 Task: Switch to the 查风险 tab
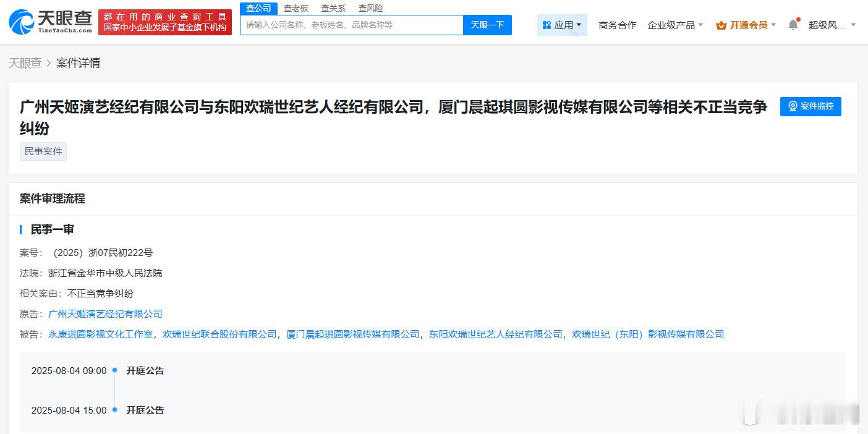tap(371, 8)
